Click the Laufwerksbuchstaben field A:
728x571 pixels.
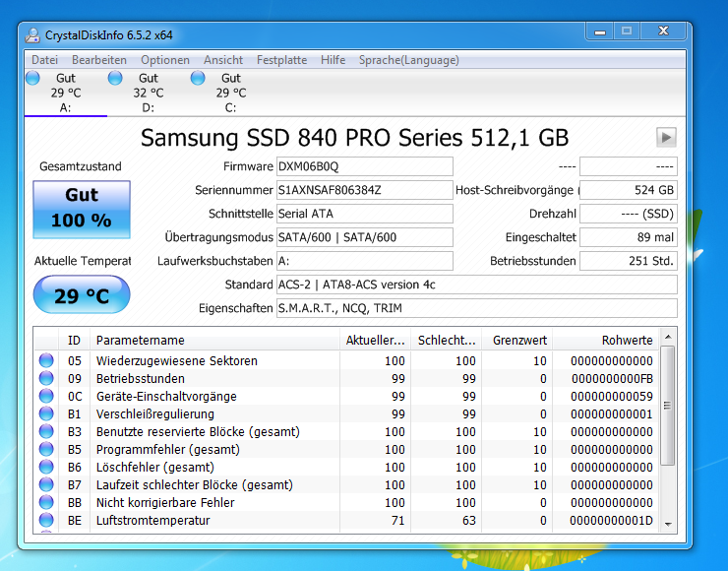click(x=364, y=261)
